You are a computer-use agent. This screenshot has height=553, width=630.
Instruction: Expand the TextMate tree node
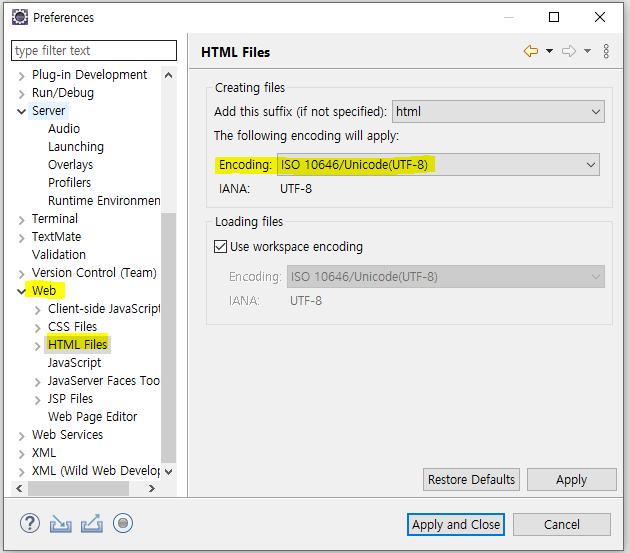[x=21, y=238]
